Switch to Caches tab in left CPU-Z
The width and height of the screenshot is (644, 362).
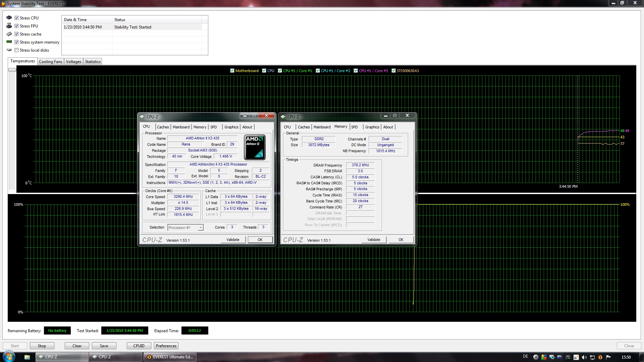tap(163, 127)
